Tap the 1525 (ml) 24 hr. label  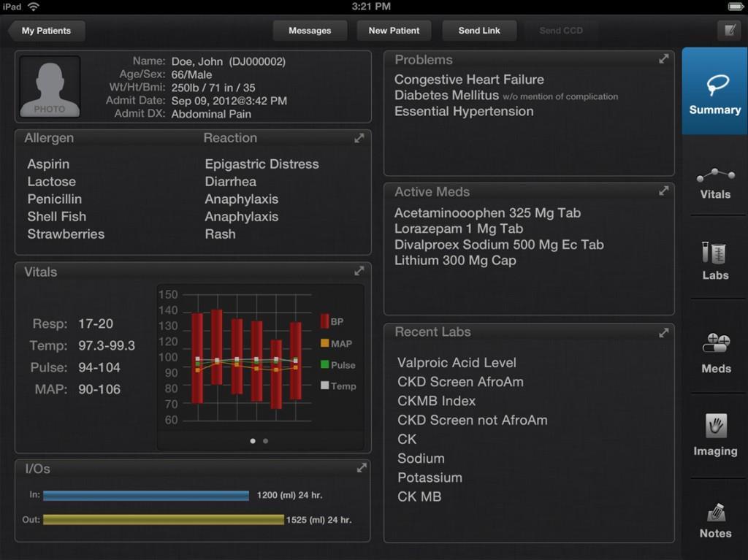[x=318, y=520]
